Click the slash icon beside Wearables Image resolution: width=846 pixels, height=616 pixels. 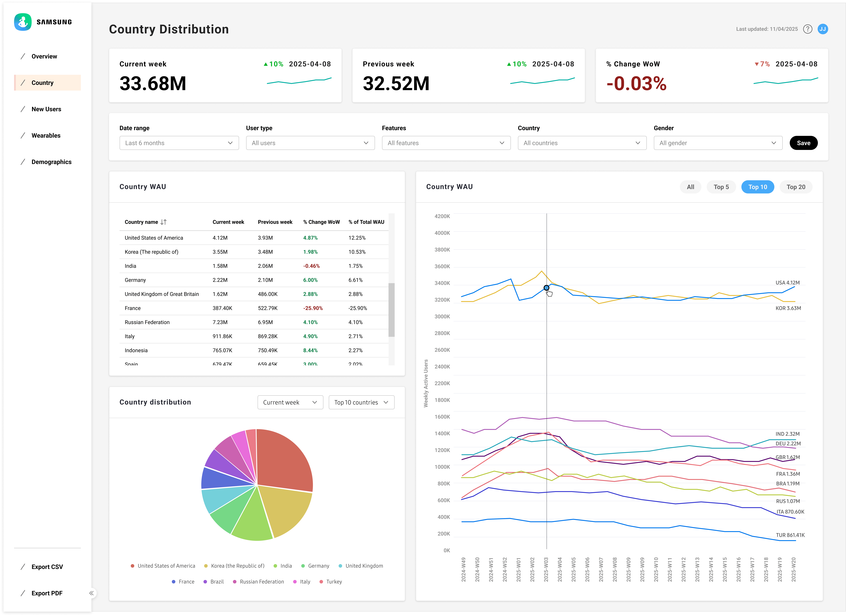coord(23,135)
